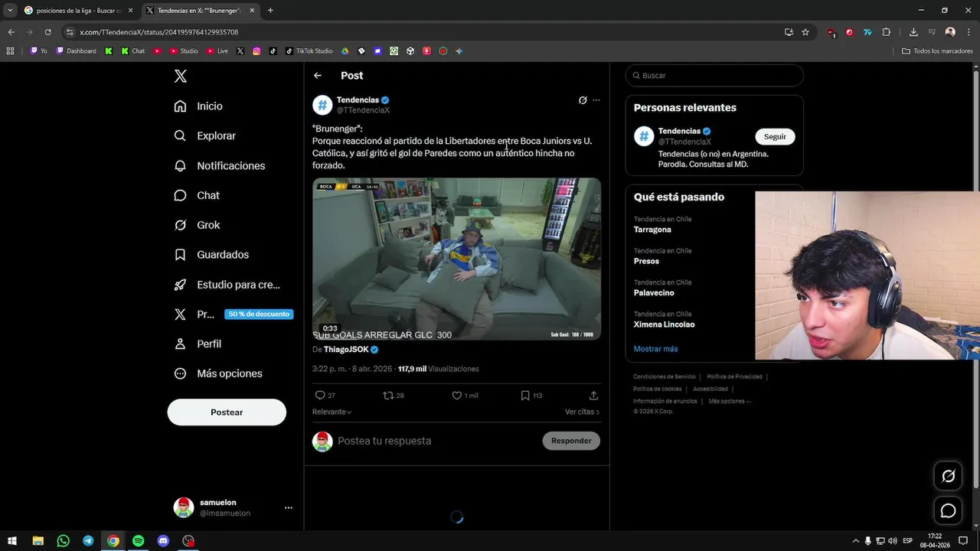The width and height of the screenshot is (980, 551).
Task: Open Política de Privacidad footer link
Action: 734,377
